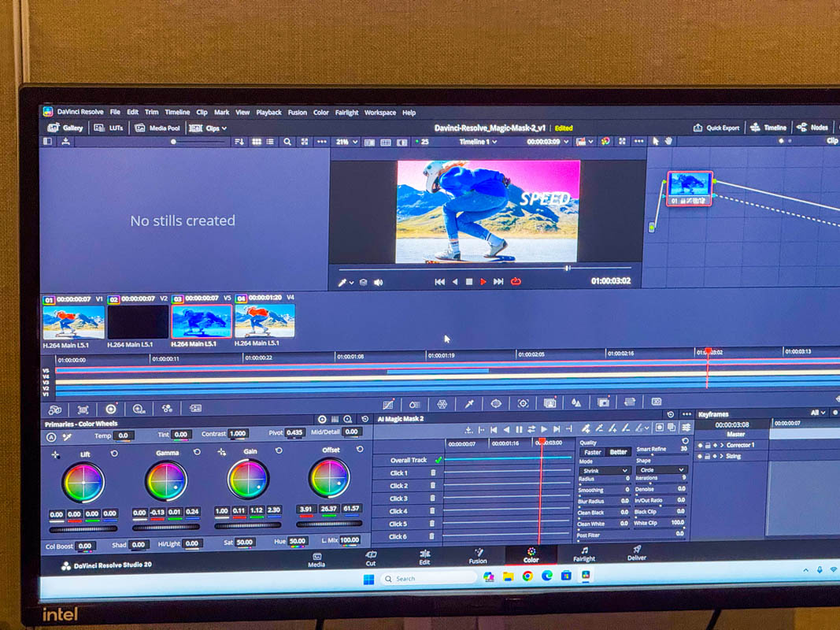Viewport: 840px width, 630px height.
Task: Open the Tracker palette icon
Action: pos(523,403)
